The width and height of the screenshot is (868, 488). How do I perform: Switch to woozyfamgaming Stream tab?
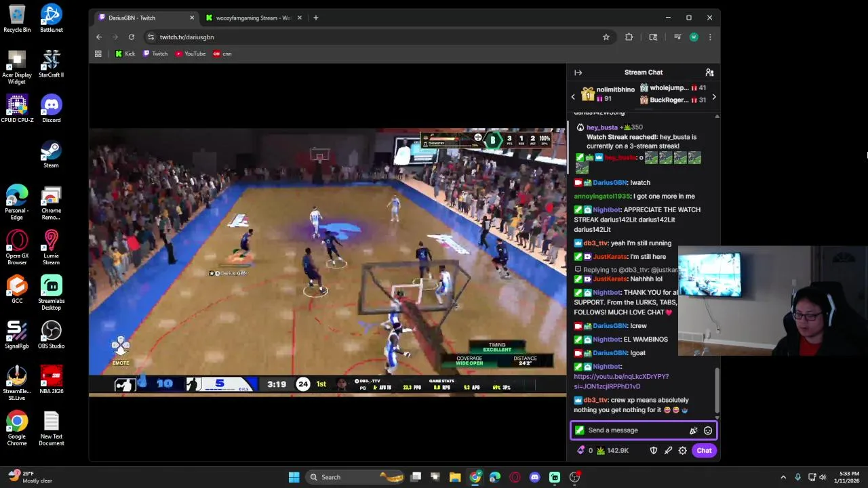(x=252, y=18)
